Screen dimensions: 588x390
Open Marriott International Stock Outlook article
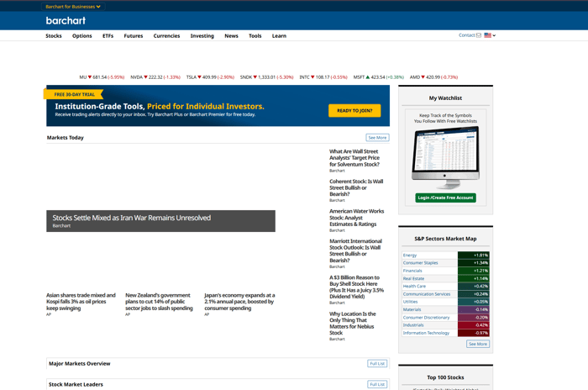[355, 250]
